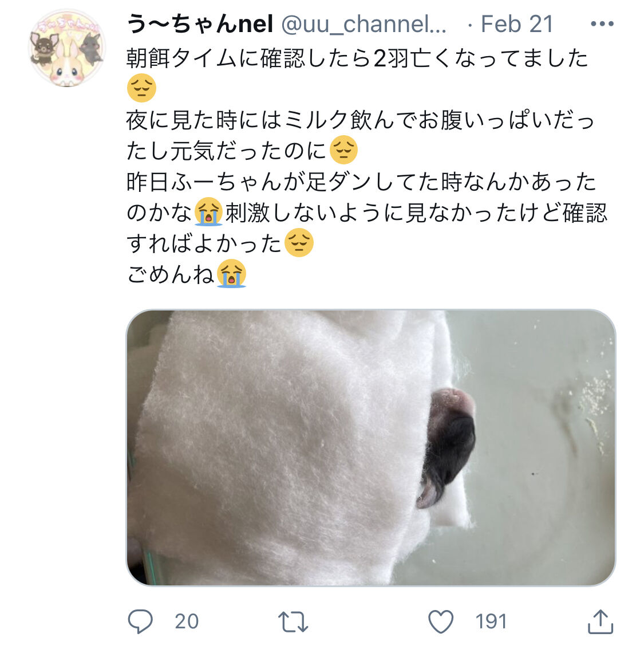Click the crying emoji after のかな
The width and height of the screenshot is (644, 653).
coord(208,211)
